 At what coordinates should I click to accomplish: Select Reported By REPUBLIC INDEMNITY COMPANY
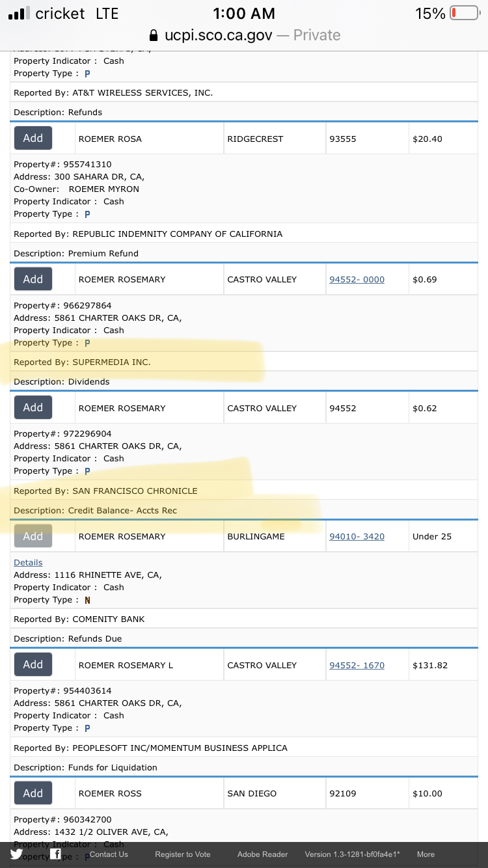point(148,234)
